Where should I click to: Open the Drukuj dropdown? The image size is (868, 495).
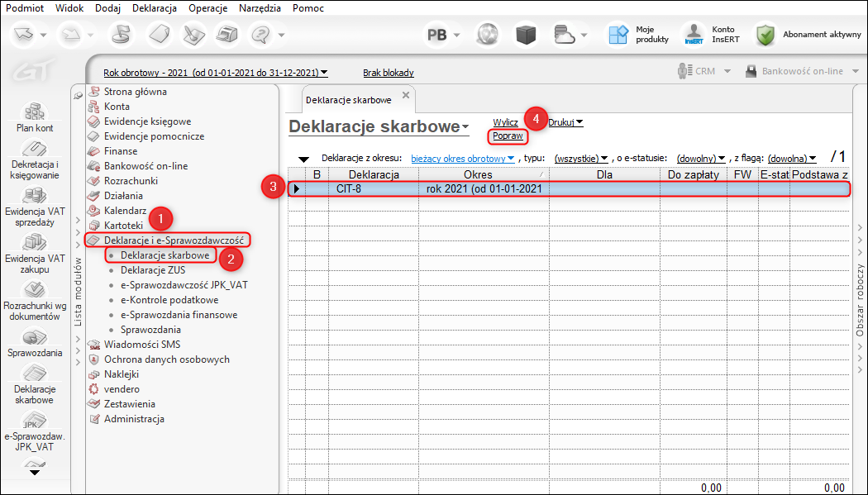click(565, 122)
